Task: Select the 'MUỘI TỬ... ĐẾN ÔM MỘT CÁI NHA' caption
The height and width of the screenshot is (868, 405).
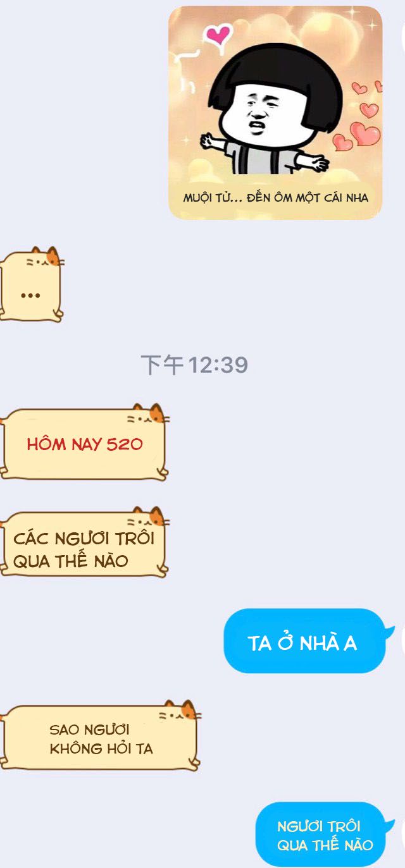Action: pyautogui.click(x=275, y=198)
